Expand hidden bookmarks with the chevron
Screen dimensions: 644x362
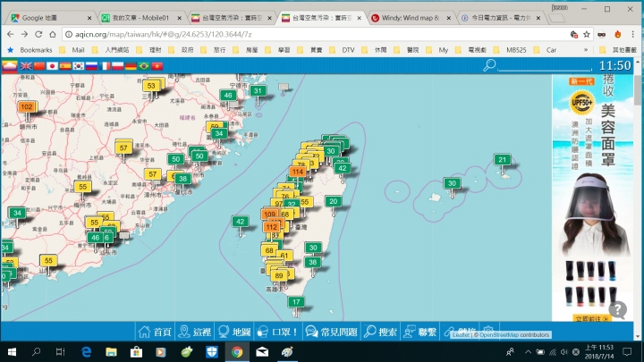tap(586, 50)
